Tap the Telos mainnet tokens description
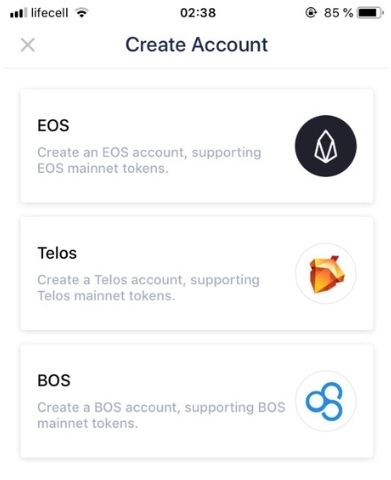This screenshot has width=391, height=480. [x=148, y=288]
